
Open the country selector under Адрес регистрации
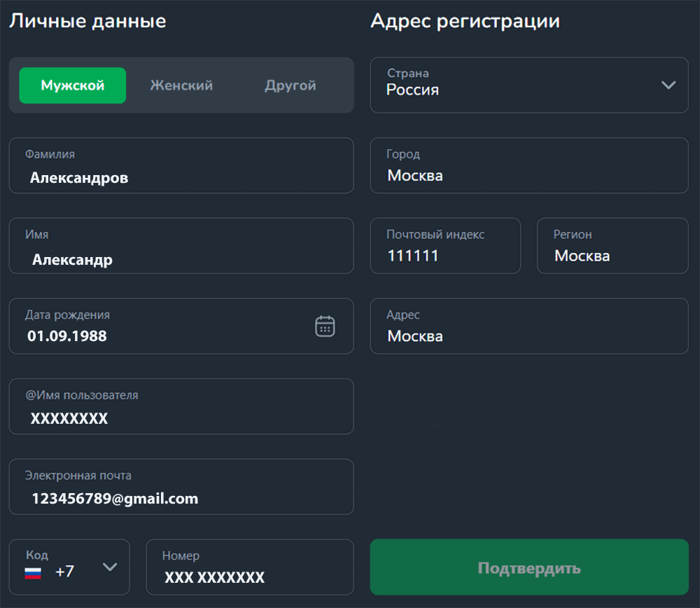tap(529, 84)
